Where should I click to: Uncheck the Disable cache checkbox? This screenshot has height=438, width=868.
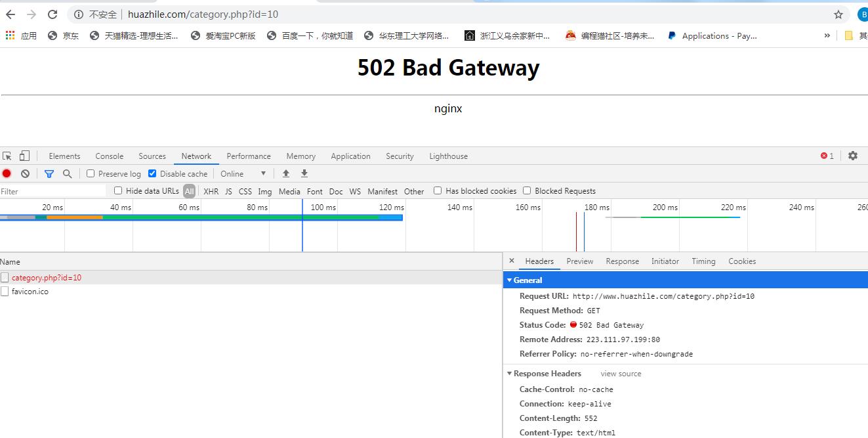tap(152, 173)
